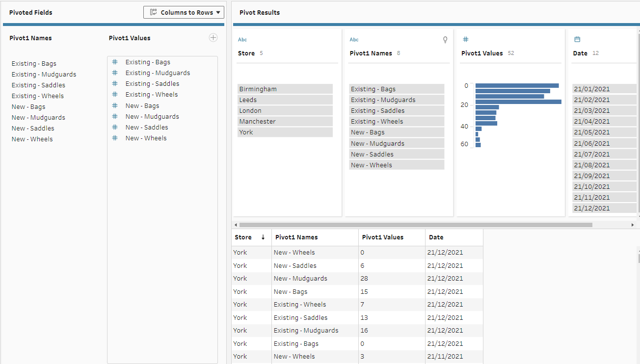Image resolution: width=640 pixels, height=364 pixels.
Task: Select New - Saddles in the Pivot1 Names list
Action: [x=33, y=129]
